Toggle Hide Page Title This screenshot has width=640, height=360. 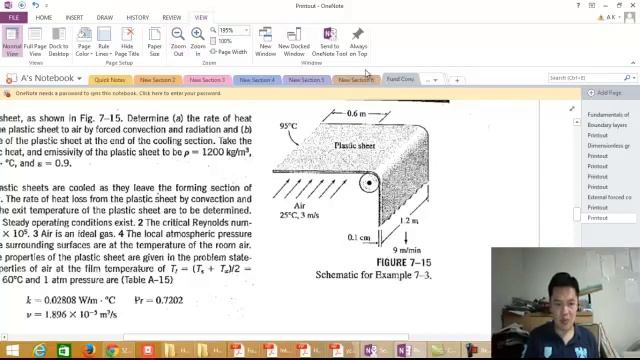[127, 42]
